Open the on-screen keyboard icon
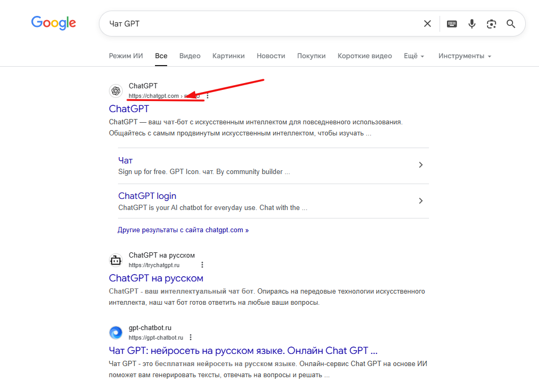Screen dimensions: 539x392 (451, 23)
